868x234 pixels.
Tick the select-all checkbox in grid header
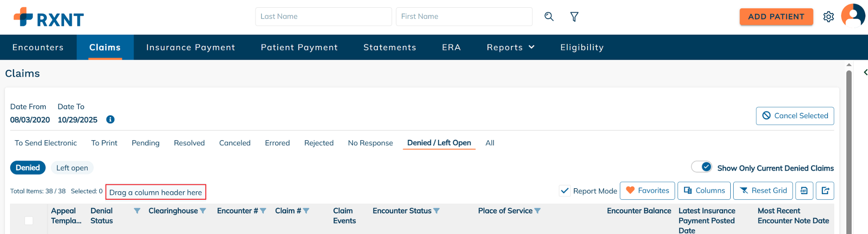click(29, 220)
